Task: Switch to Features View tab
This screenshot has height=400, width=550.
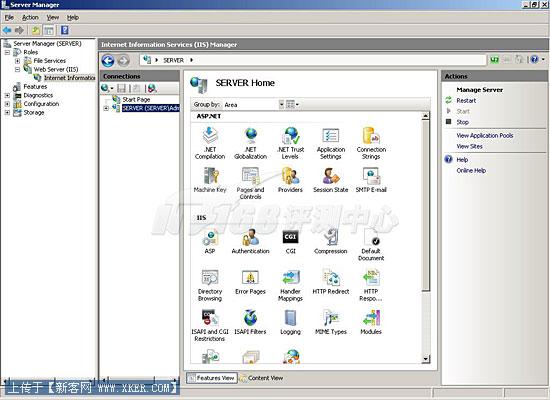Action: [212, 378]
